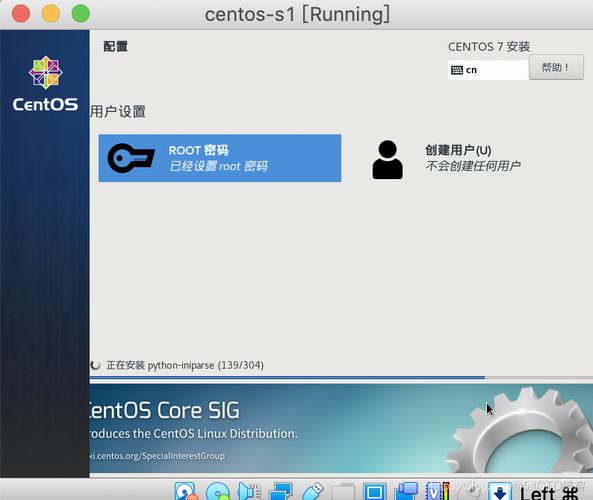This screenshot has width=593, height=500.
Task: Click the spinner next to 正在安装
Action: tap(95, 365)
